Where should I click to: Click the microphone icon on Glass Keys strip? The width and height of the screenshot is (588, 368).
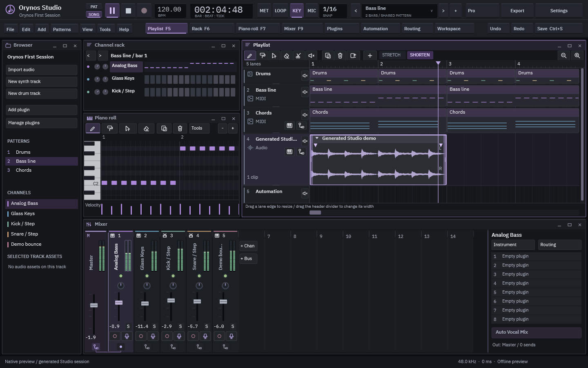[x=153, y=336]
